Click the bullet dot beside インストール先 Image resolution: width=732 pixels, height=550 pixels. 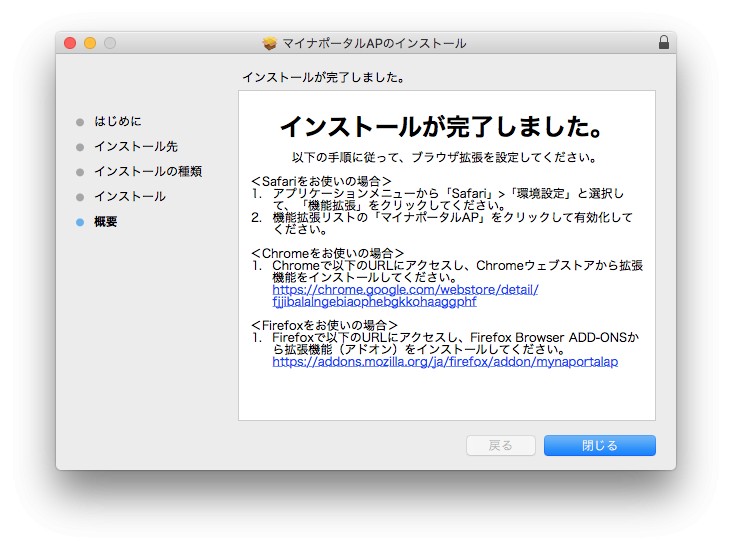pos(80,147)
